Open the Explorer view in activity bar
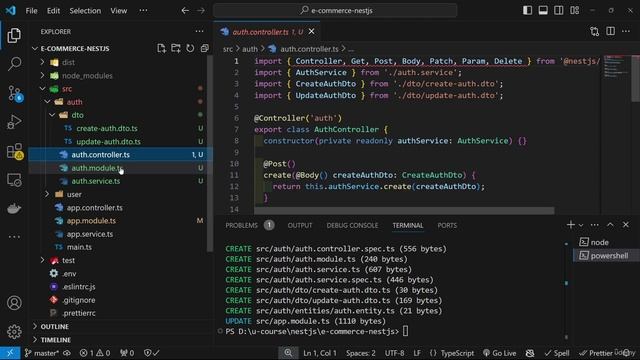The height and width of the screenshot is (360, 640). (14, 36)
